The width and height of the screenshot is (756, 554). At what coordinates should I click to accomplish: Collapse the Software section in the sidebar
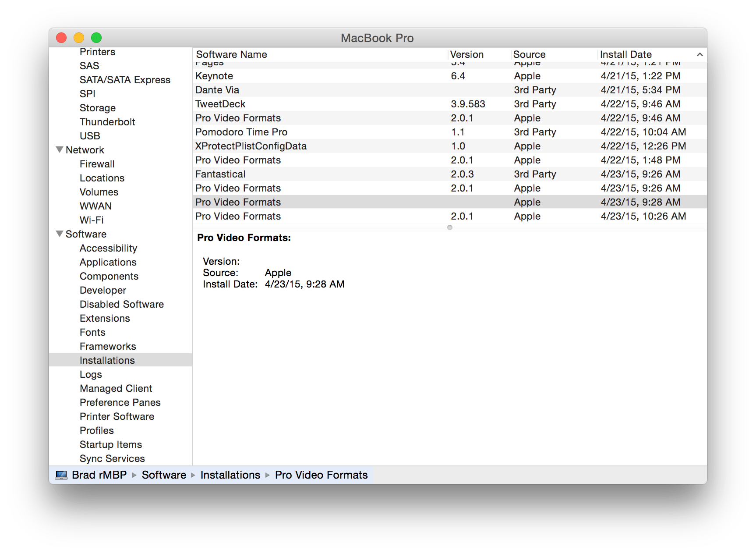coord(60,234)
